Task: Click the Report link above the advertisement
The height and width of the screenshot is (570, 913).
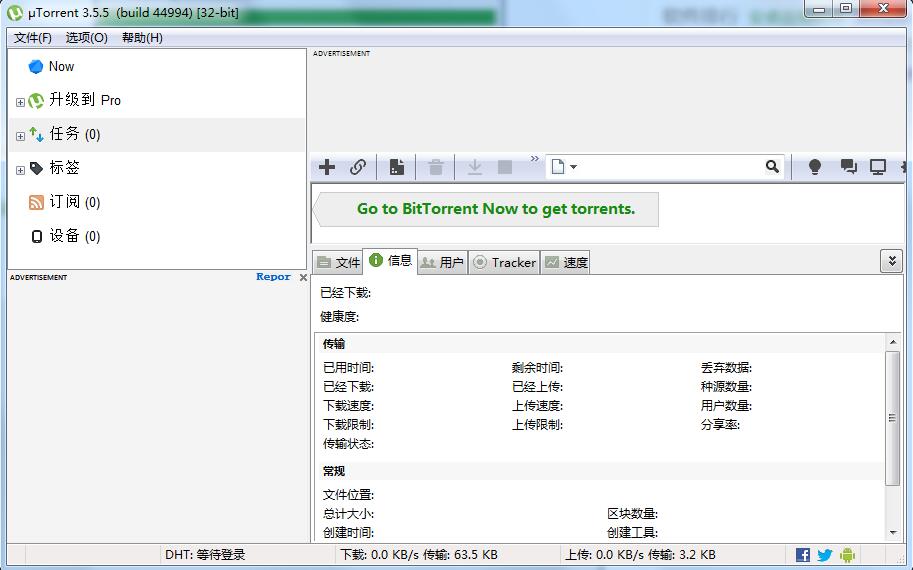Action: (273, 277)
